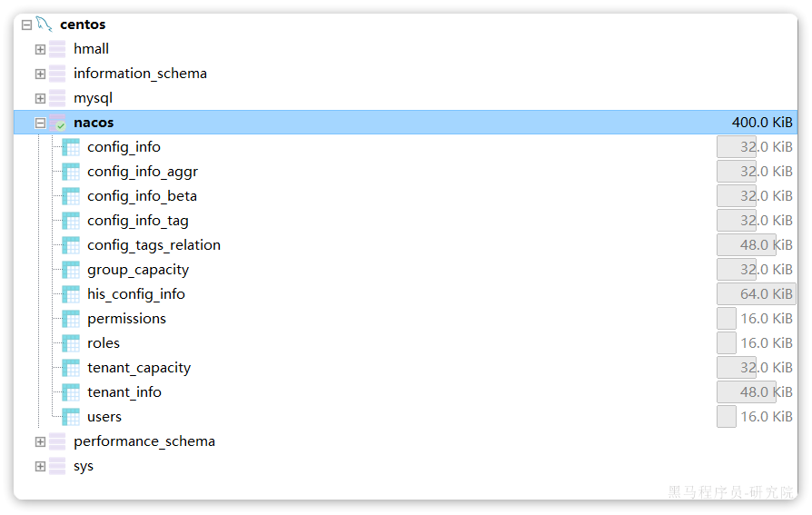
Task: Click the hmall database icon
Action: pyautogui.click(x=57, y=49)
